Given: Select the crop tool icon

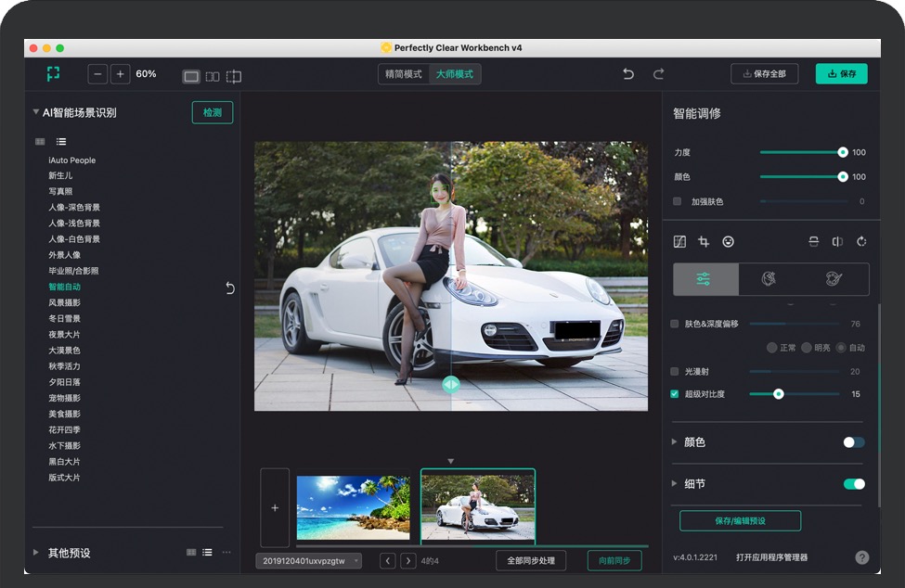Looking at the screenshot, I should (x=704, y=242).
